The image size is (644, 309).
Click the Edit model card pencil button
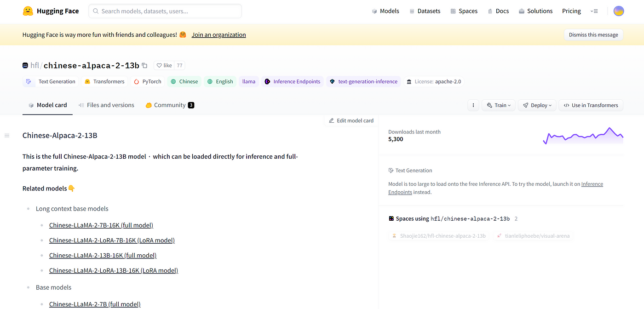[x=351, y=120]
